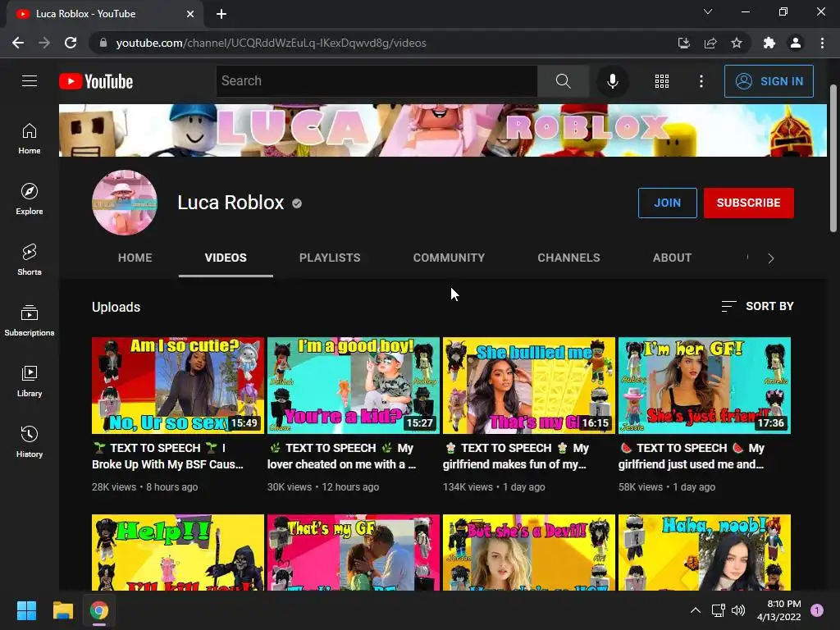Screen dimensions: 840x630
Task: View site information lock icon
Action: click(x=103, y=43)
